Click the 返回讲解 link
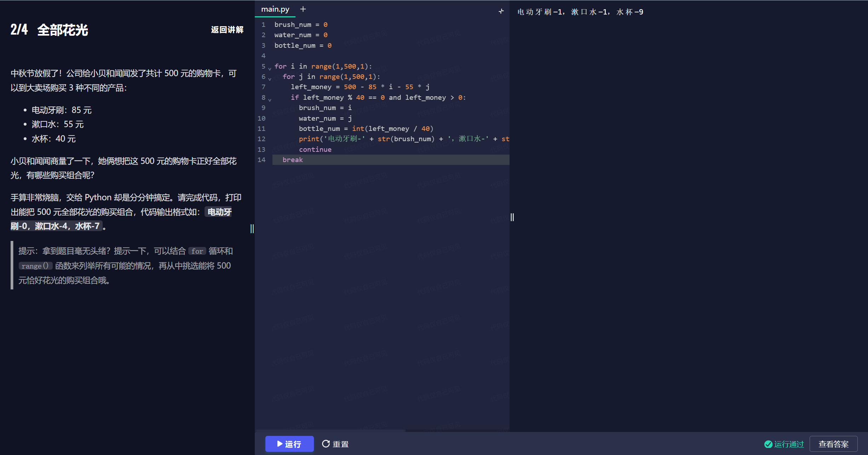 (x=227, y=30)
